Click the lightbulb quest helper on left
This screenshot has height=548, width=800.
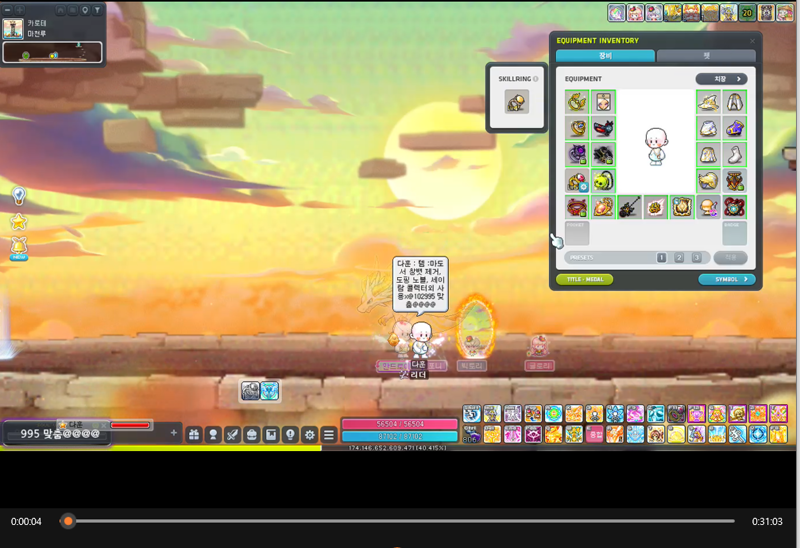[x=19, y=195]
